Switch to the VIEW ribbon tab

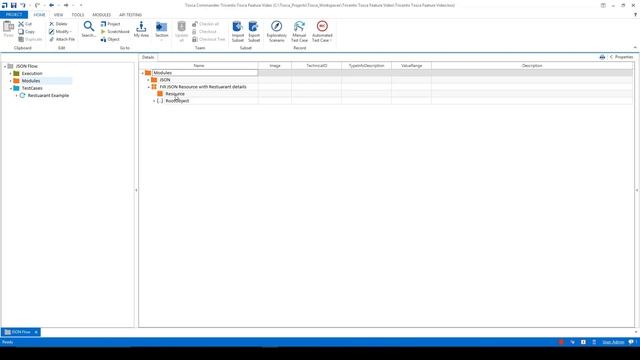(58, 15)
